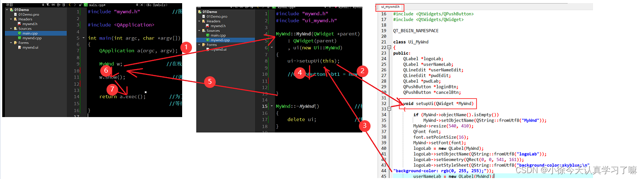This screenshot has width=644, height=179.
Task: Select mywnd.h in left window tree
Action: pyautogui.click(x=30, y=24)
